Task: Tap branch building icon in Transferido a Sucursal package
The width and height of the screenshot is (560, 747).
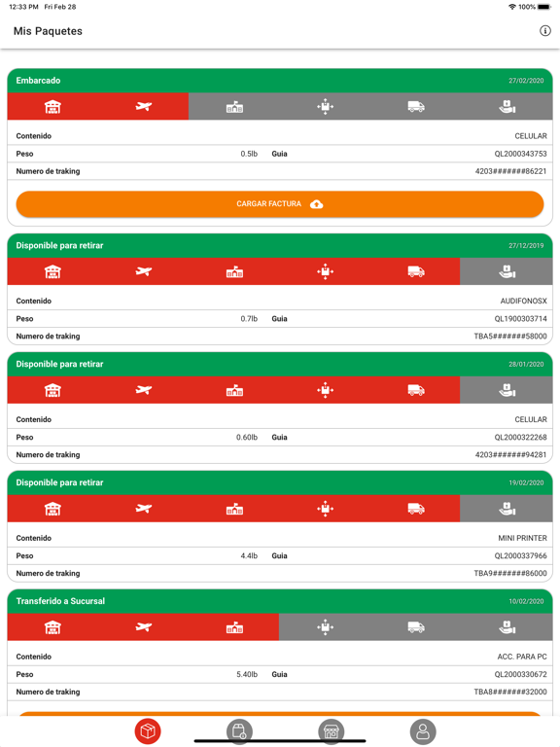Action: 234,627
